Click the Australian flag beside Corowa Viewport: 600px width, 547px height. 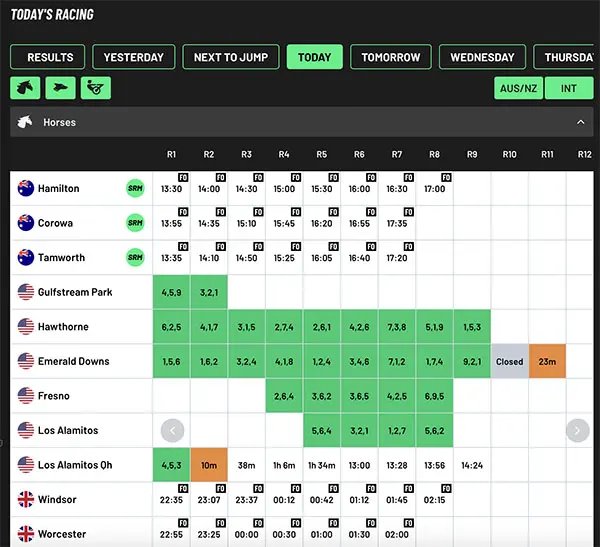(26, 223)
